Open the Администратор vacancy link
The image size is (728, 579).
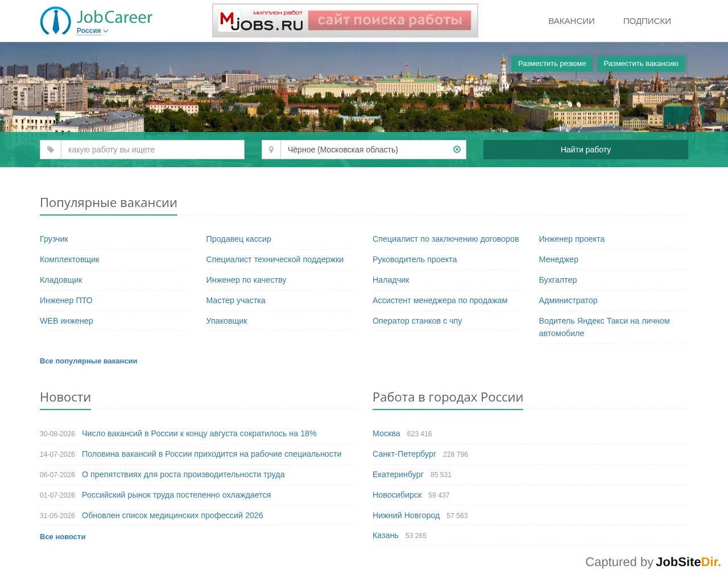coord(568,300)
